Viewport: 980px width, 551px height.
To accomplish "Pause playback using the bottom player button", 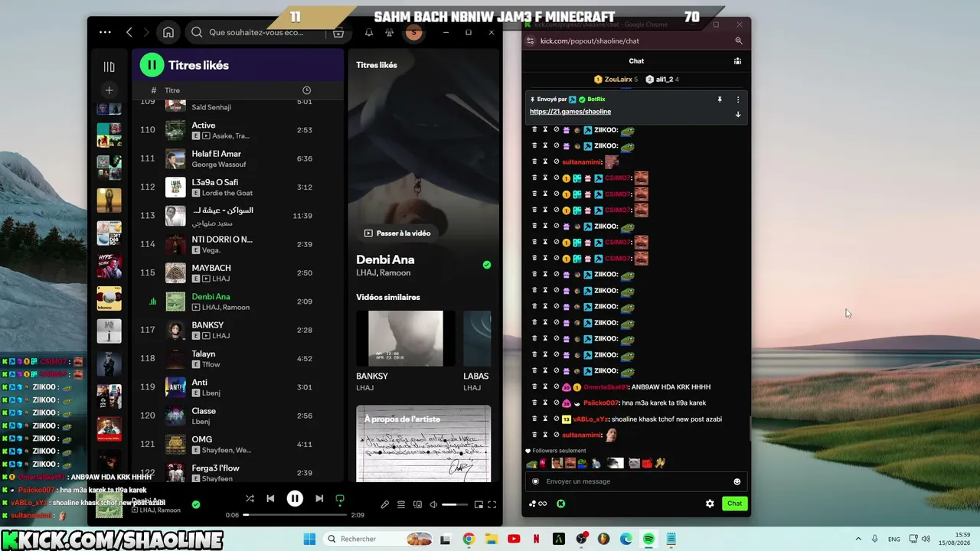I will [295, 498].
